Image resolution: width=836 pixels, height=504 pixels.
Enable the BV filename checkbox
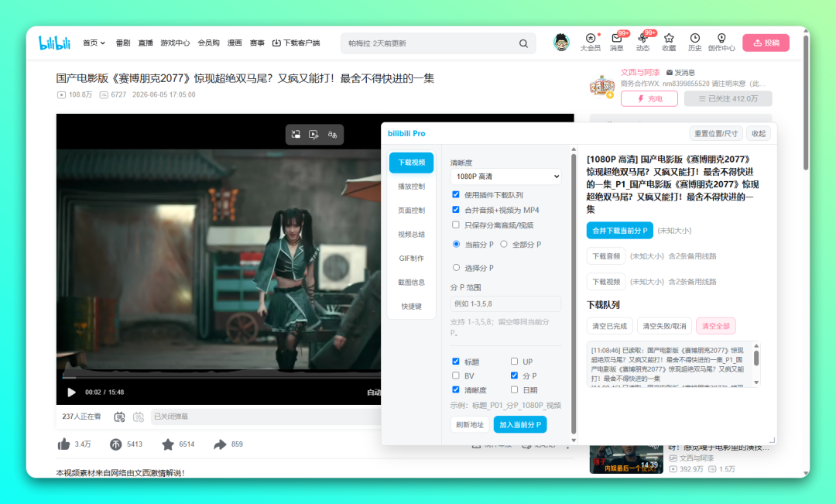point(456,375)
